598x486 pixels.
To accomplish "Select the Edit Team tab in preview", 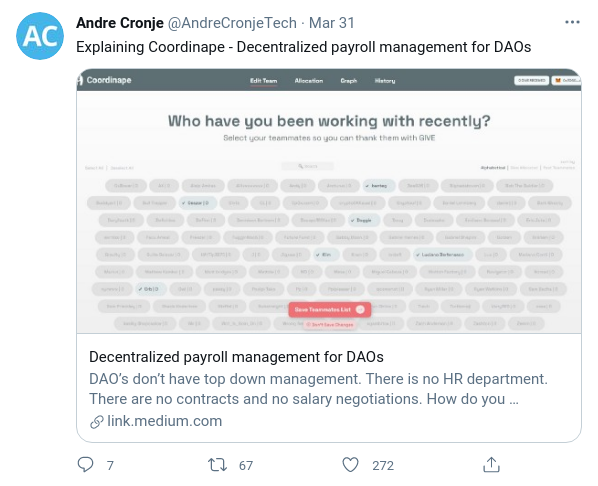I will pyautogui.click(x=264, y=81).
